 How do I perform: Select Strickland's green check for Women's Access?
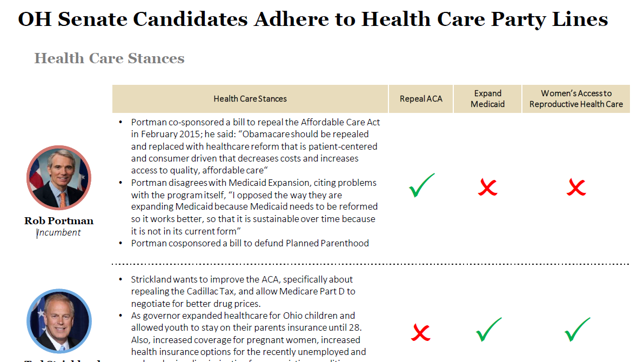(x=576, y=330)
